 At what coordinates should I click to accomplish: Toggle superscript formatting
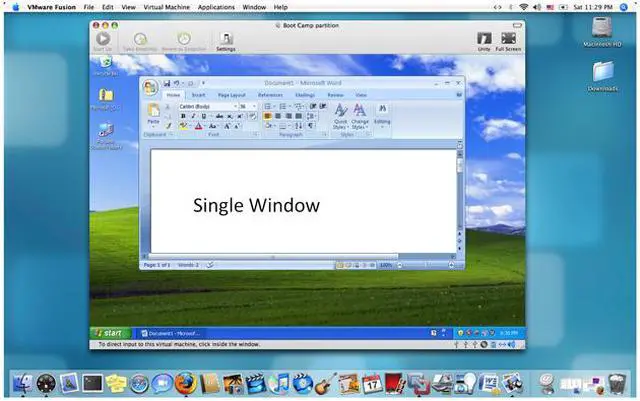[240, 116]
